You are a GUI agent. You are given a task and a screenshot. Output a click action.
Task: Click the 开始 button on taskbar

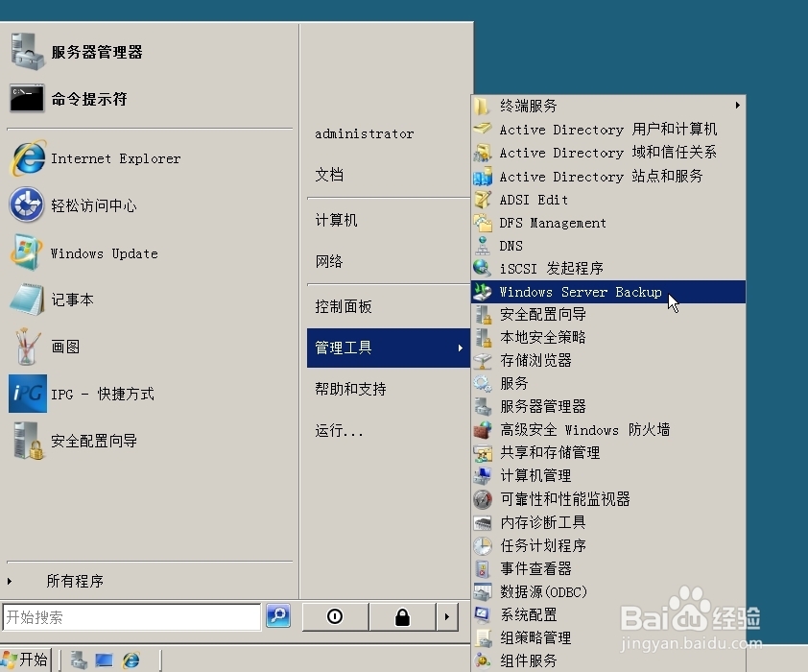click(25, 660)
